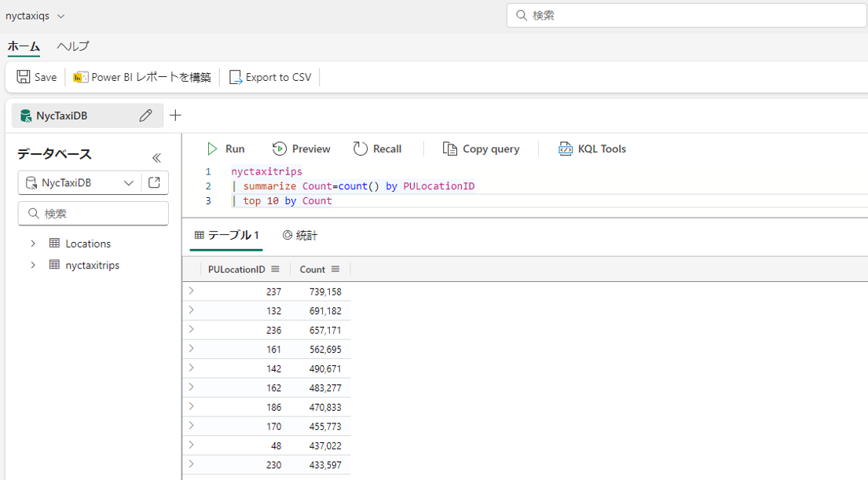868x480 pixels.
Task: Collapse the データベース panel with double chevron
Action: click(156, 157)
